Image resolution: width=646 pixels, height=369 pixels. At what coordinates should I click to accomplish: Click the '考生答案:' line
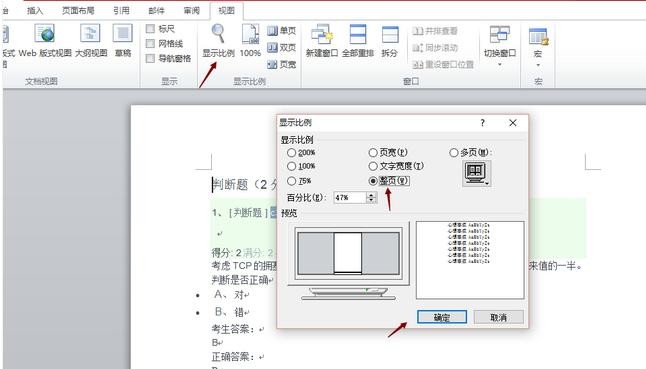[238, 329]
